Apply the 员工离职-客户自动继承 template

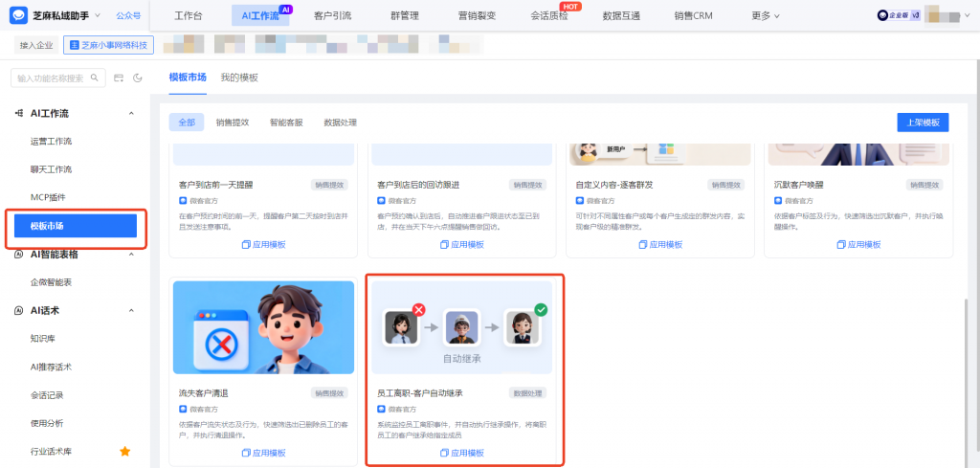coord(462,453)
